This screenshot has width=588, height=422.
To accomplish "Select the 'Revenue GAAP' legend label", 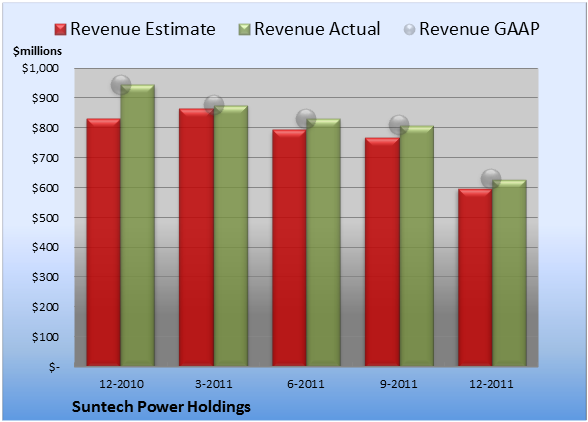I will point(479,29).
